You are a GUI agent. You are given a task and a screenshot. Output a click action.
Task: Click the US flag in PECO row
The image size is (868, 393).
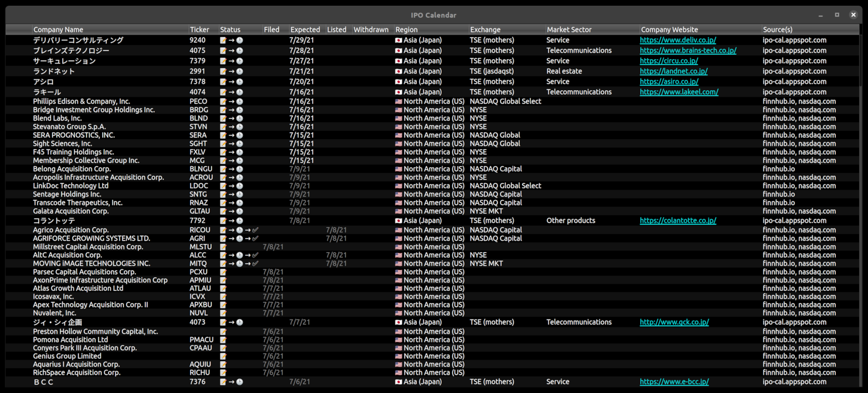click(398, 101)
